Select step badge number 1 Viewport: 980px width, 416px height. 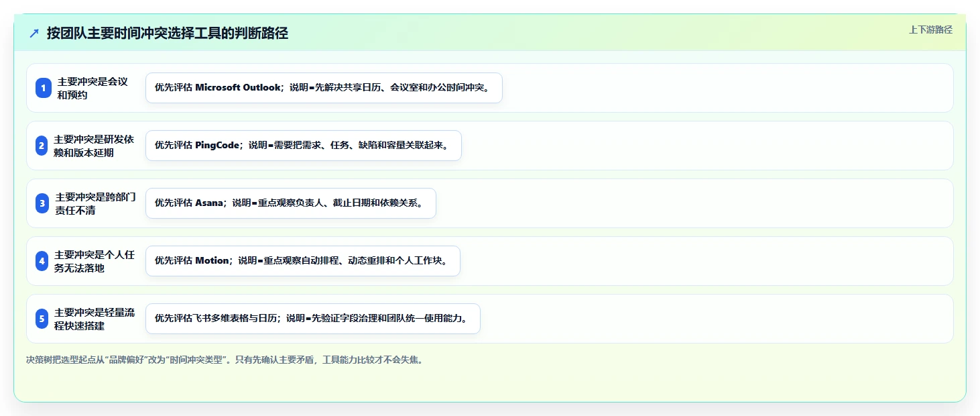[43, 88]
